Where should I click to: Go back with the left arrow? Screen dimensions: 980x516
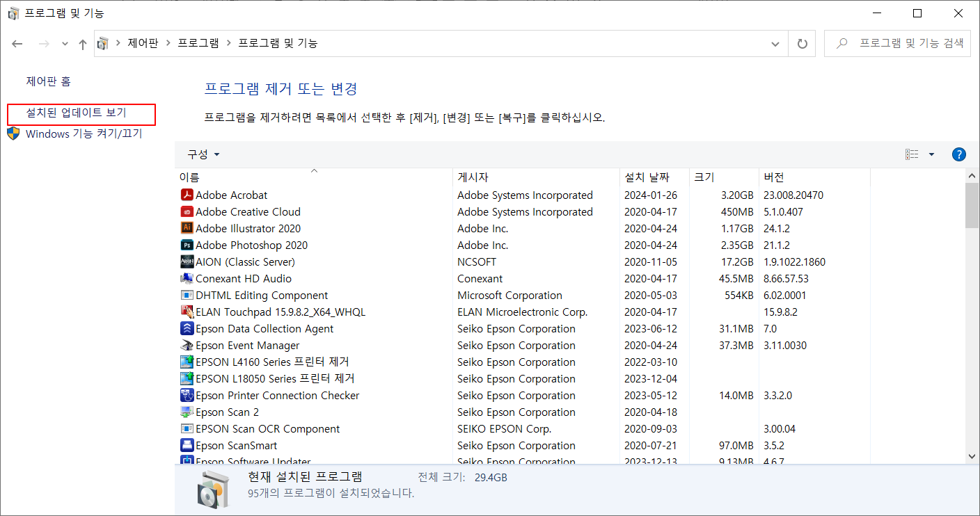(17, 43)
